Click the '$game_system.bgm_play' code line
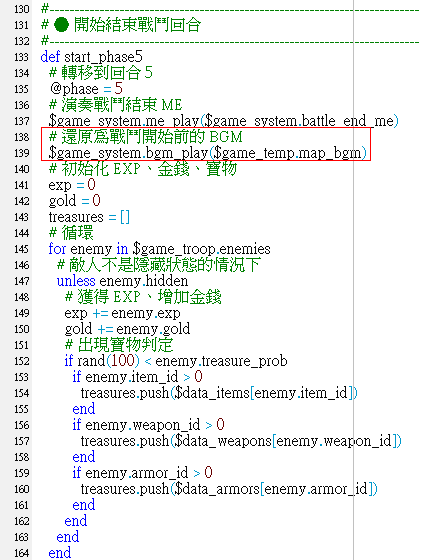425x560 pixels. (208, 153)
